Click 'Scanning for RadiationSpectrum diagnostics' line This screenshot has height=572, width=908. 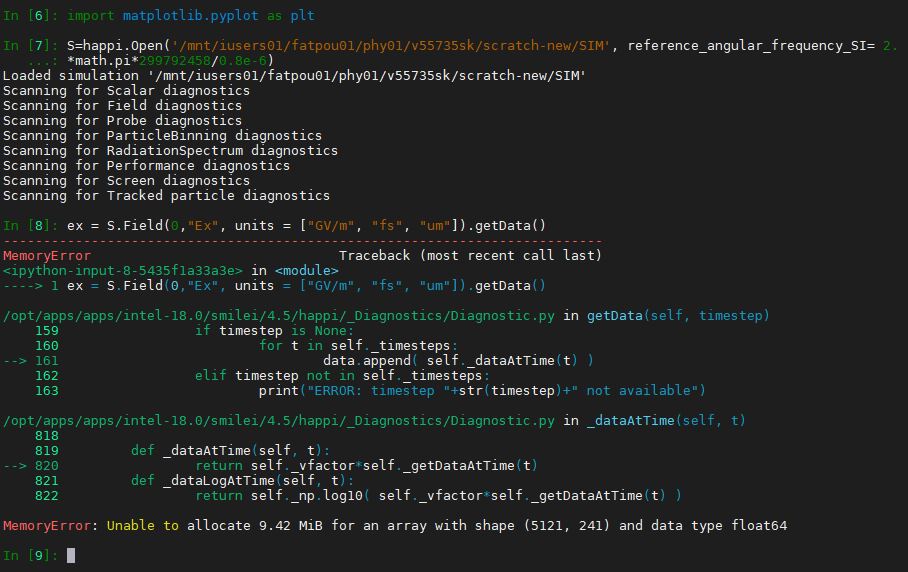170,151
